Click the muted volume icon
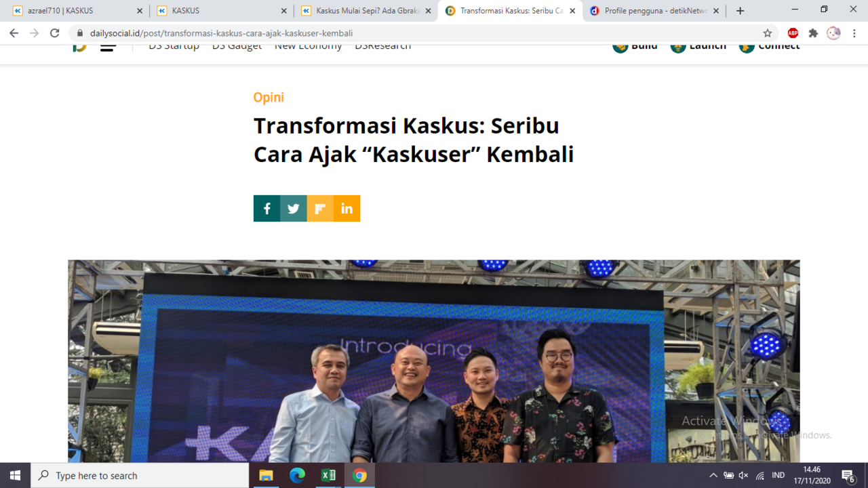This screenshot has height=488, width=868. (744, 475)
